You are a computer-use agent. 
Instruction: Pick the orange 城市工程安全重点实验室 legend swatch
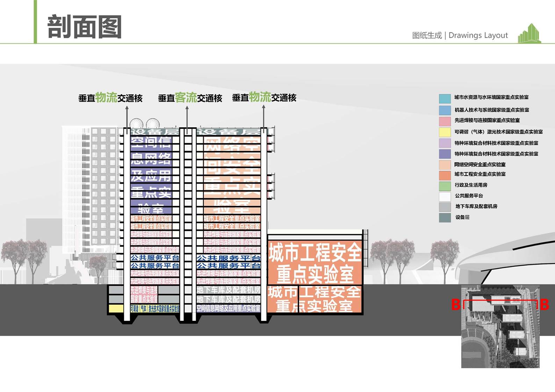coord(445,175)
